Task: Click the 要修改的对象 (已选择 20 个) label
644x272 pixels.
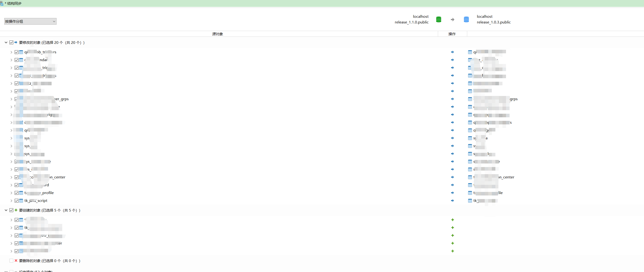Action: click(x=52, y=43)
